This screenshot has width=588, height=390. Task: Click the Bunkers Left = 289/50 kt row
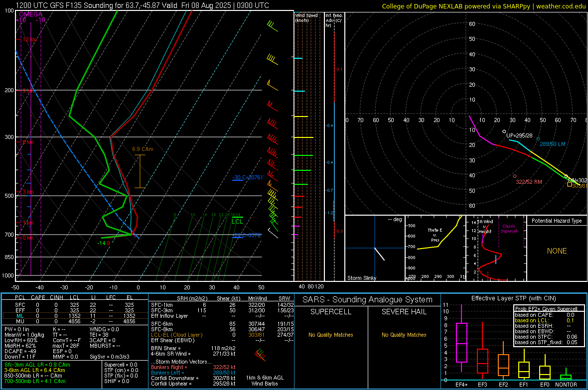[193, 373]
